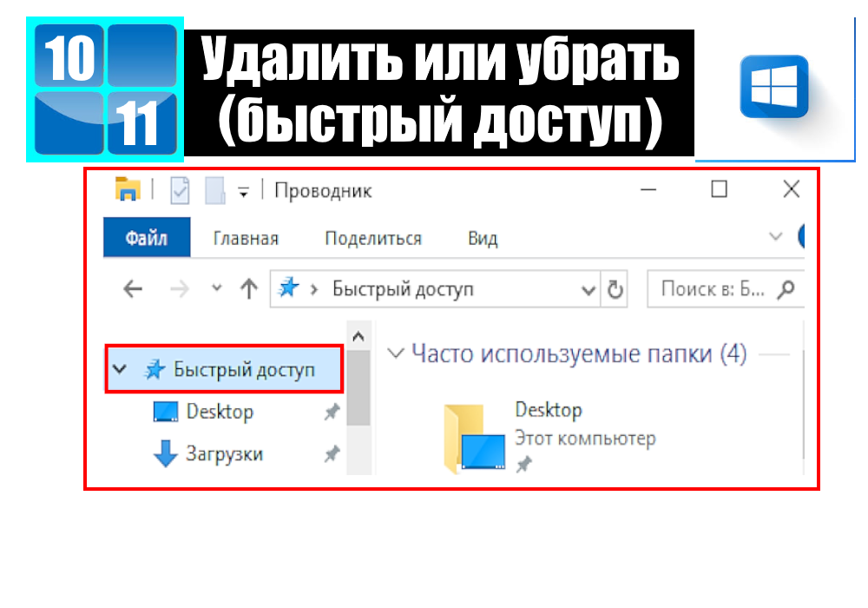Viewport: 868px width, 608px height.
Task: Open the Customize Quick Access Toolbar dropdown
Action: 243,192
